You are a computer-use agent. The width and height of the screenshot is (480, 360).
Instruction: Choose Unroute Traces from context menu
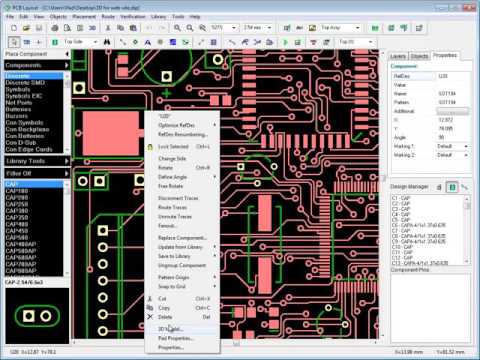click(182, 217)
